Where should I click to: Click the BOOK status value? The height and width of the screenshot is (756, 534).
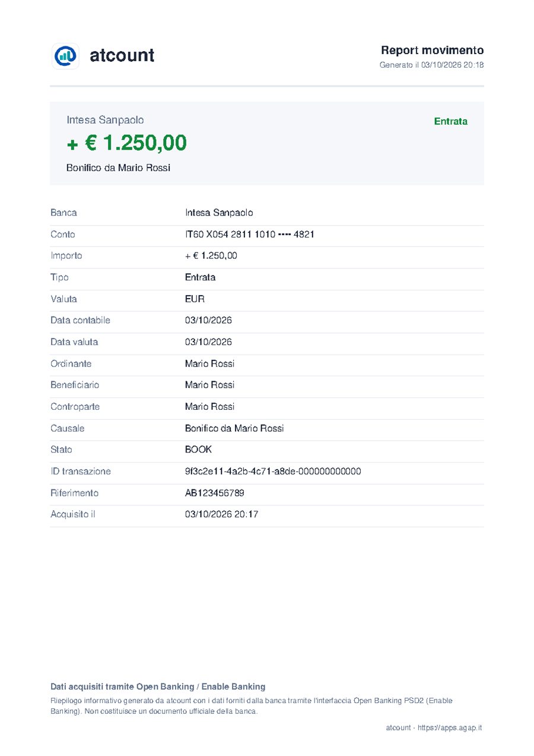coord(198,450)
